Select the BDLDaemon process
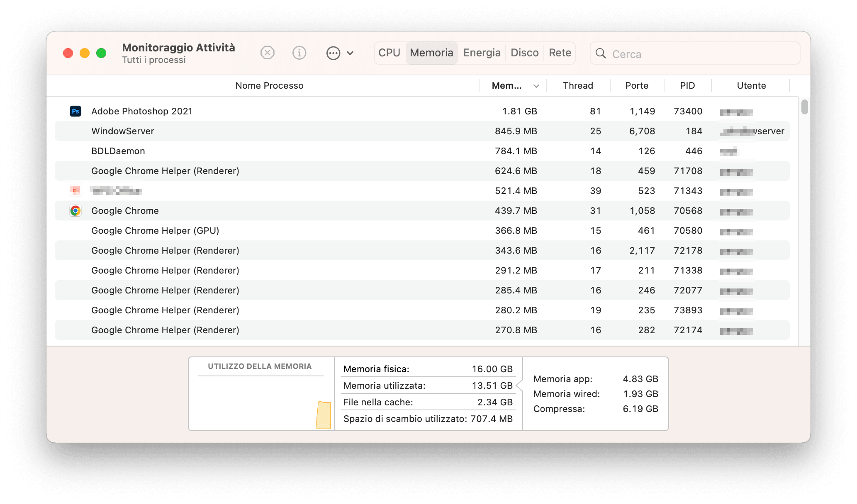The width and height of the screenshot is (857, 504). tap(422, 151)
